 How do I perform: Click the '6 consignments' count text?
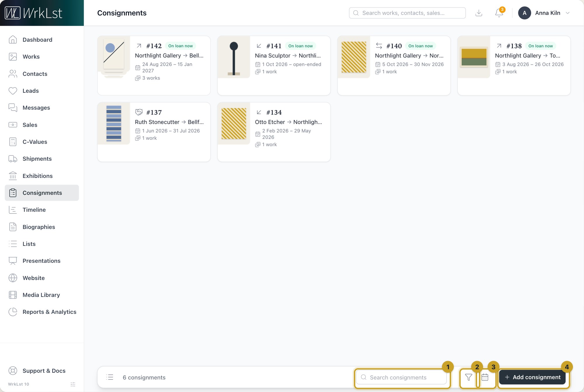144,377
